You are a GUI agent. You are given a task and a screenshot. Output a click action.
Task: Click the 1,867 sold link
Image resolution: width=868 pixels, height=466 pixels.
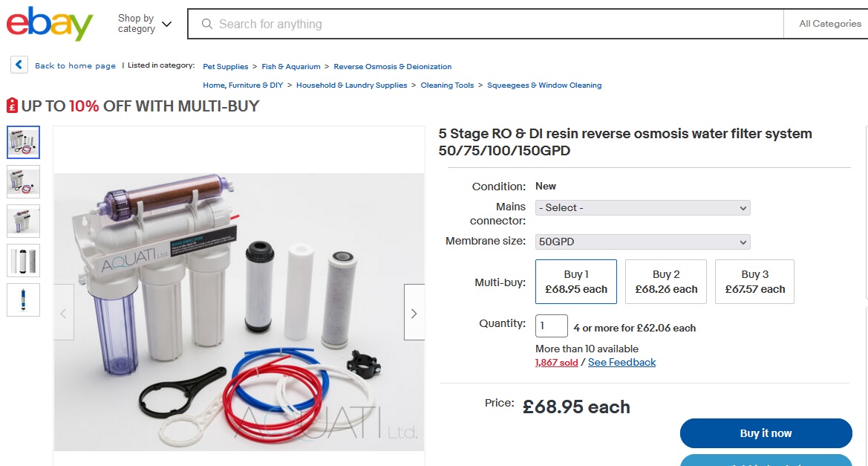pos(556,363)
